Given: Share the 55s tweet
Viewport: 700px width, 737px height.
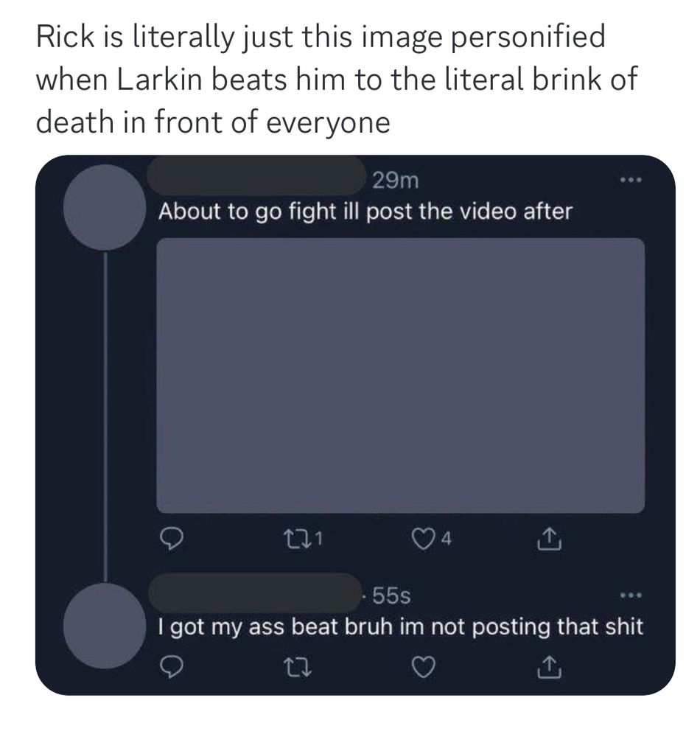Looking at the screenshot, I should pos(548,667).
